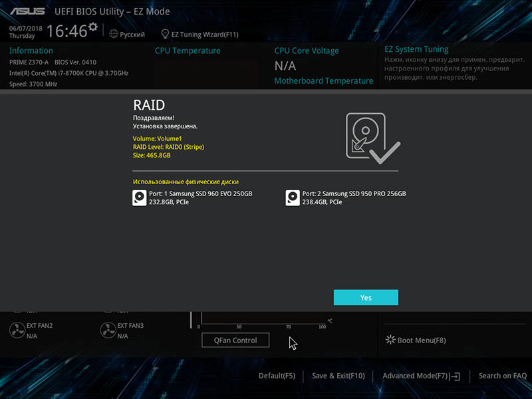The width and height of the screenshot is (532, 399).
Task: Click the RAID completed hard-drive checkmark icon
Action: point(373,138)
